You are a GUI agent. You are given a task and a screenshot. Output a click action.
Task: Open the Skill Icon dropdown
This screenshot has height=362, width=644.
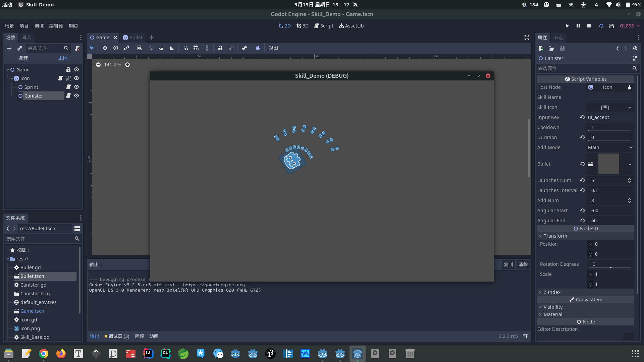click(x=610, y=107)
